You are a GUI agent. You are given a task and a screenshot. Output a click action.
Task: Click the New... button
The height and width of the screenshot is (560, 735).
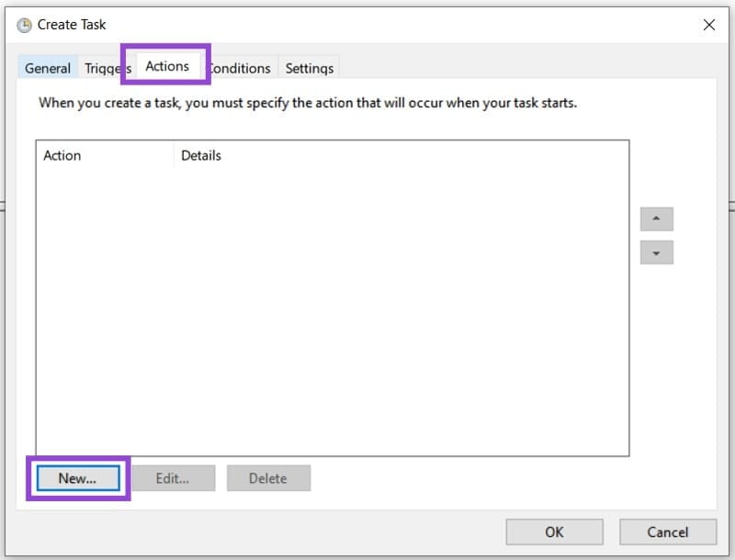click(x=78, y=478)
